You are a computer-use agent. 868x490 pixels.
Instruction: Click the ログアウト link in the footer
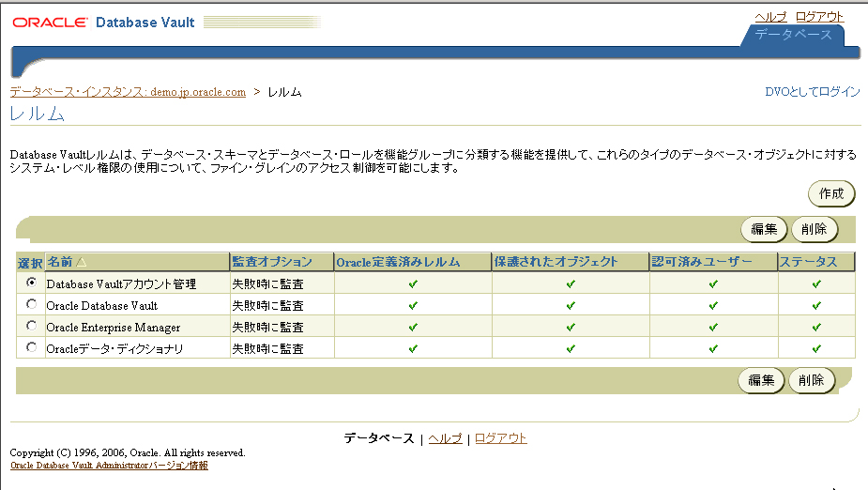click(x=500, y=438)
